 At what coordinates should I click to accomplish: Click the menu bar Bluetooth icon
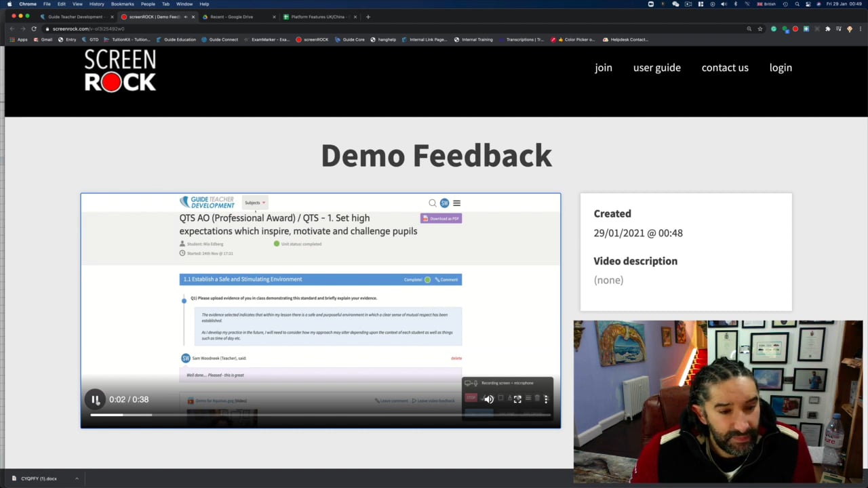pos(736,4)
